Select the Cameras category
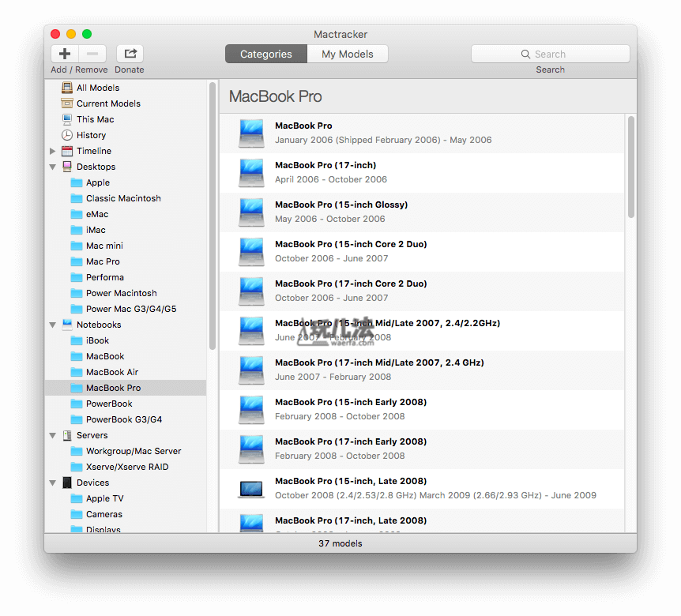 (126, 514)
